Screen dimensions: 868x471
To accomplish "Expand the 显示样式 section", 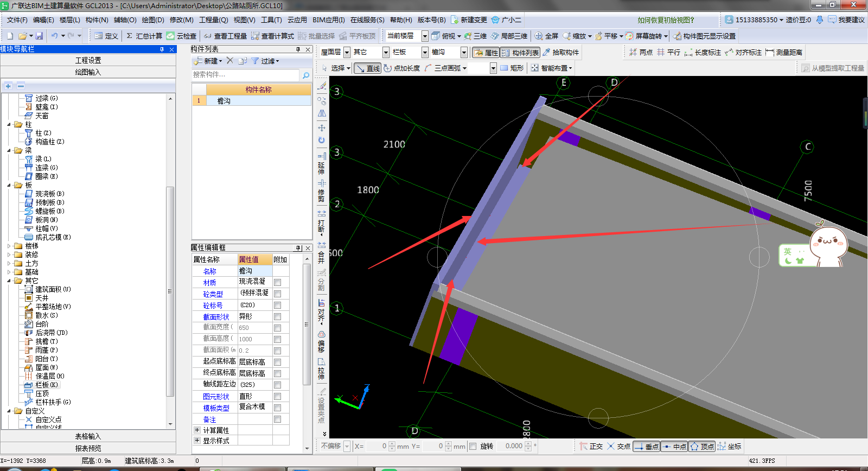I will coord(197,441).
